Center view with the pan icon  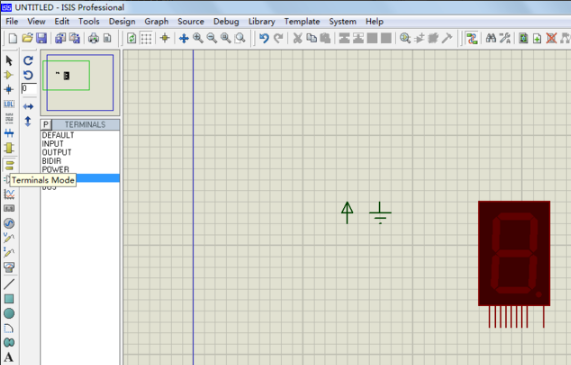pos(184,38)
